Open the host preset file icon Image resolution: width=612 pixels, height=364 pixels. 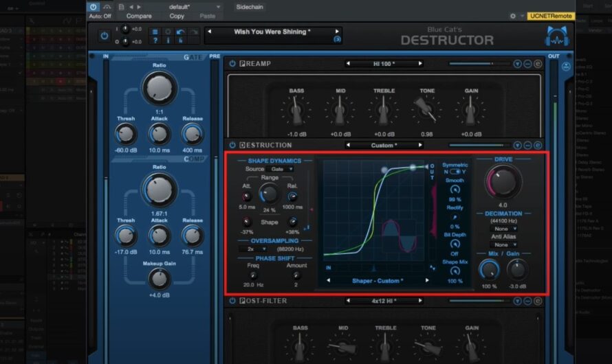121,7
